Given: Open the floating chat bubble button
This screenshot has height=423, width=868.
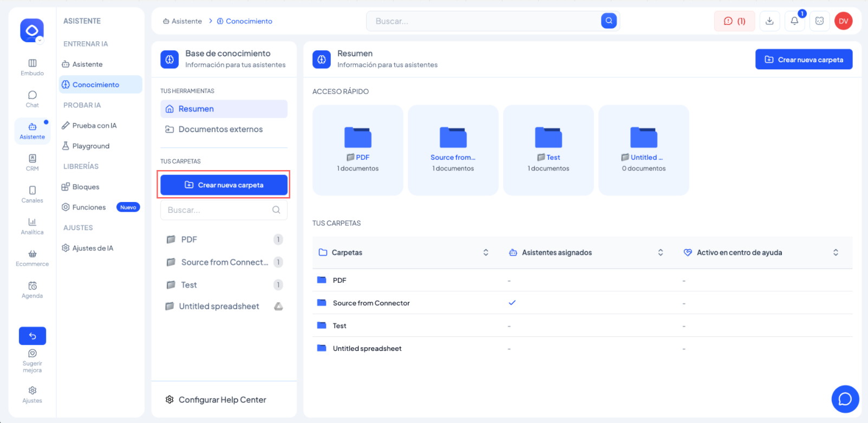Looking at the screenshot, I should pyautogui.click(x=845, y=399).
